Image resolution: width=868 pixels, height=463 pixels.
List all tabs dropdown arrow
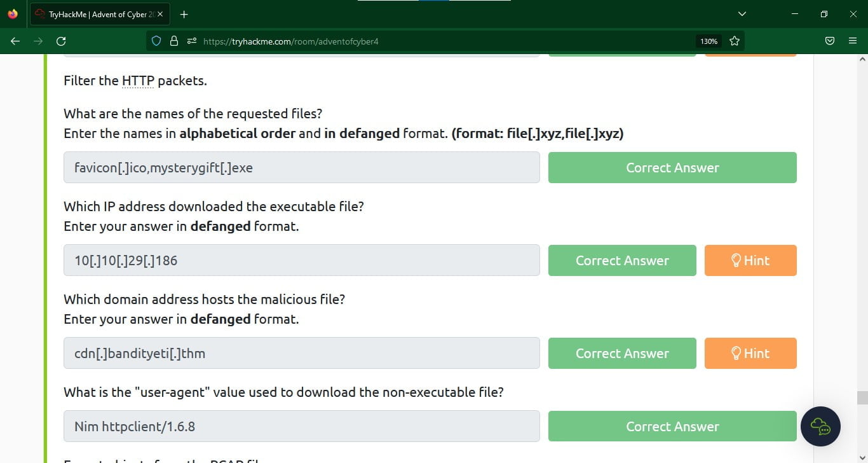click(x=742, y=14)
